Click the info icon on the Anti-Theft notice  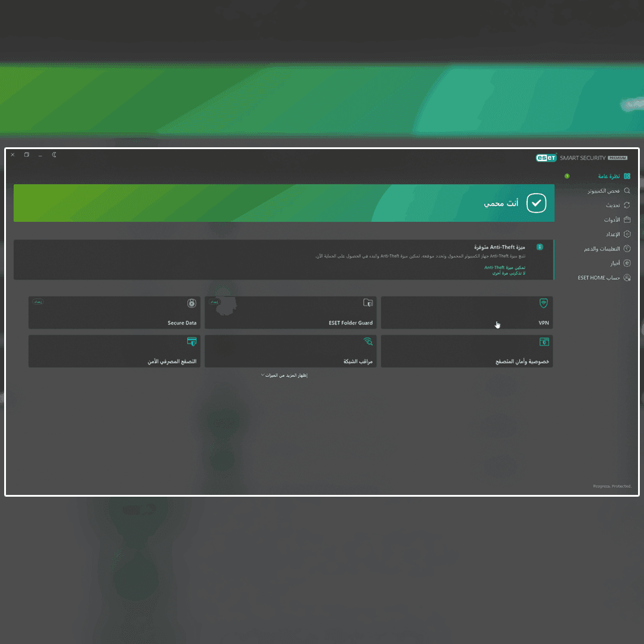tap(540, 247)
